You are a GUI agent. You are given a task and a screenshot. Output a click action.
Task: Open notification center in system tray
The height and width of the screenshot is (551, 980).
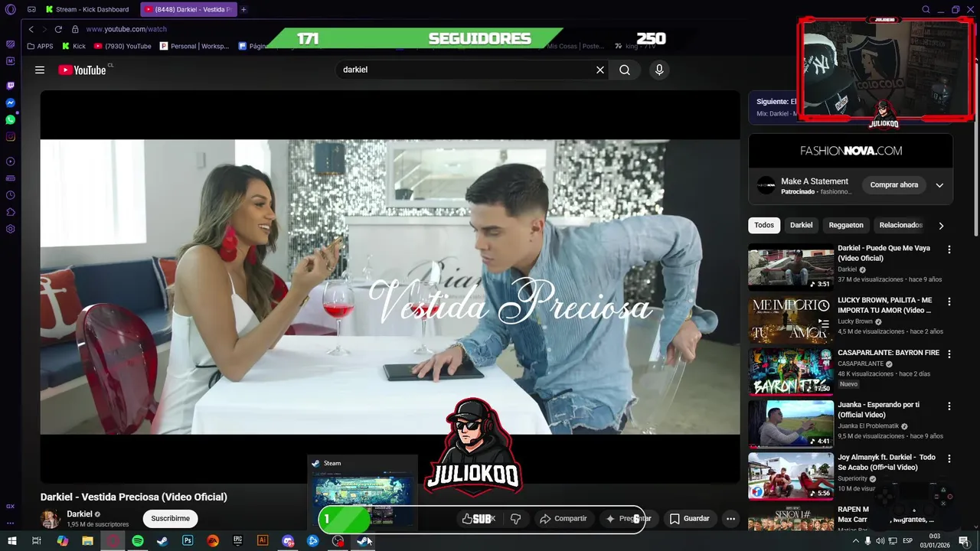tap(963, 541)
